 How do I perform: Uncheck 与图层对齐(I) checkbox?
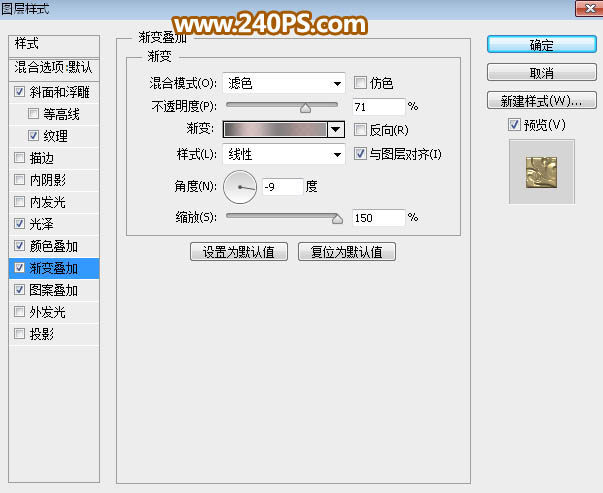360,154
